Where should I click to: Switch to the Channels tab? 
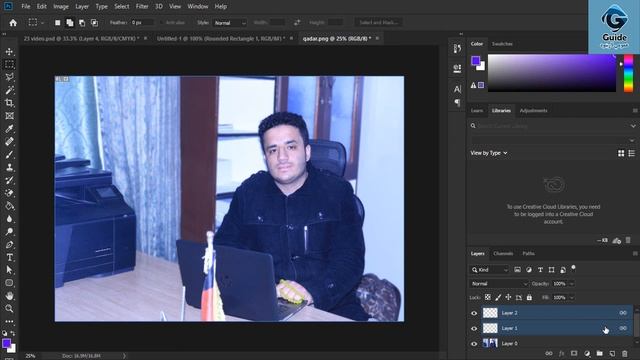[x=503, y=253]
